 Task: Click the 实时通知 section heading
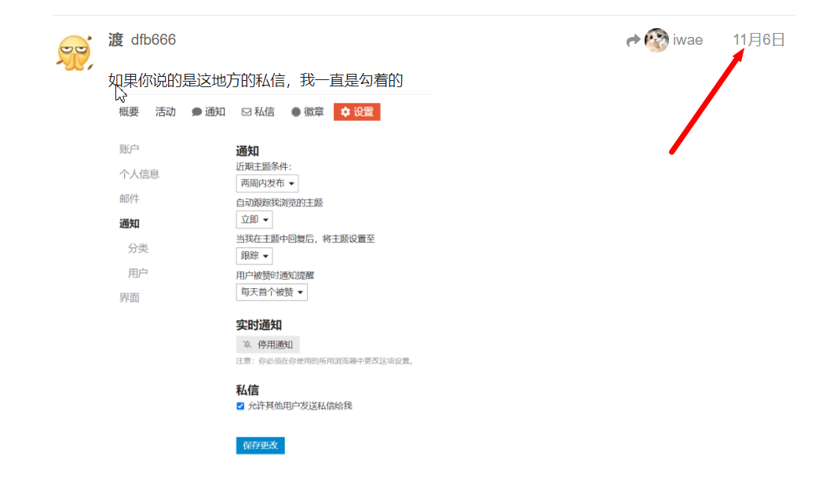259,325
